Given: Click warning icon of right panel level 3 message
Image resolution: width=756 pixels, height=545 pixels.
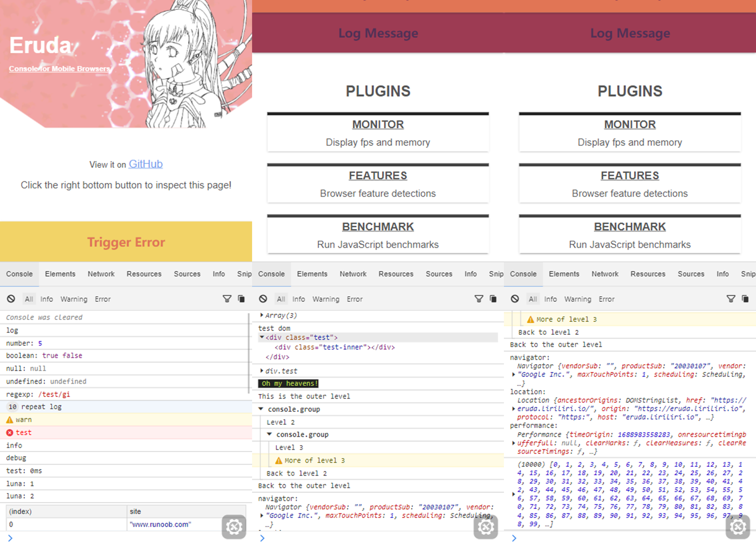Looking at the screenshot, I should pos(531,319).
